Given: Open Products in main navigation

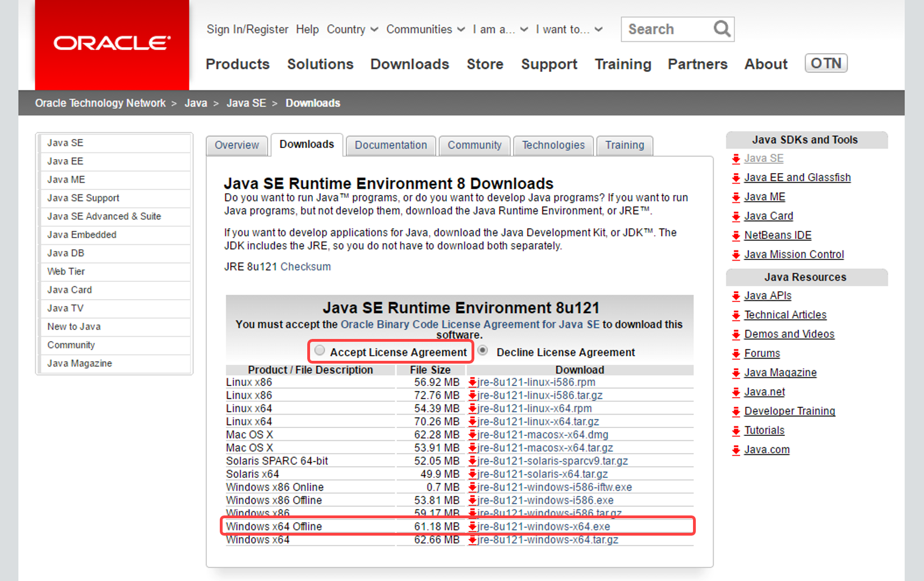Looking at the screenshot, I should coord(238,64).
